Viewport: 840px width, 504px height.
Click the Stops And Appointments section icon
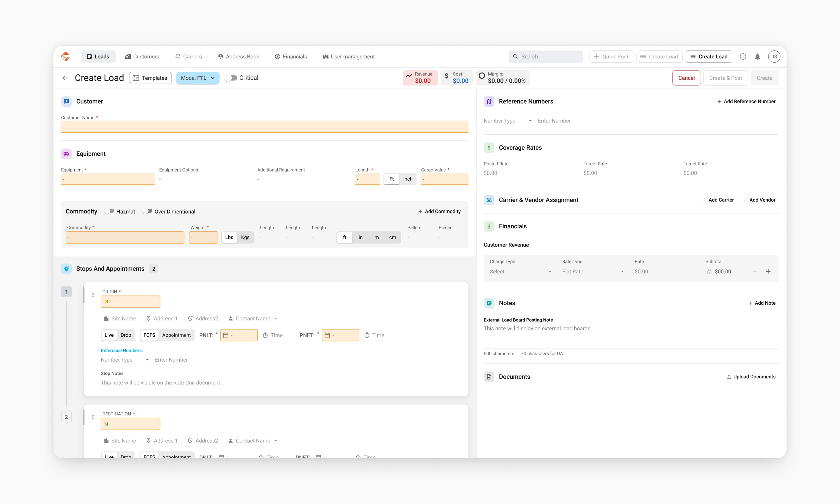(66, 269)
